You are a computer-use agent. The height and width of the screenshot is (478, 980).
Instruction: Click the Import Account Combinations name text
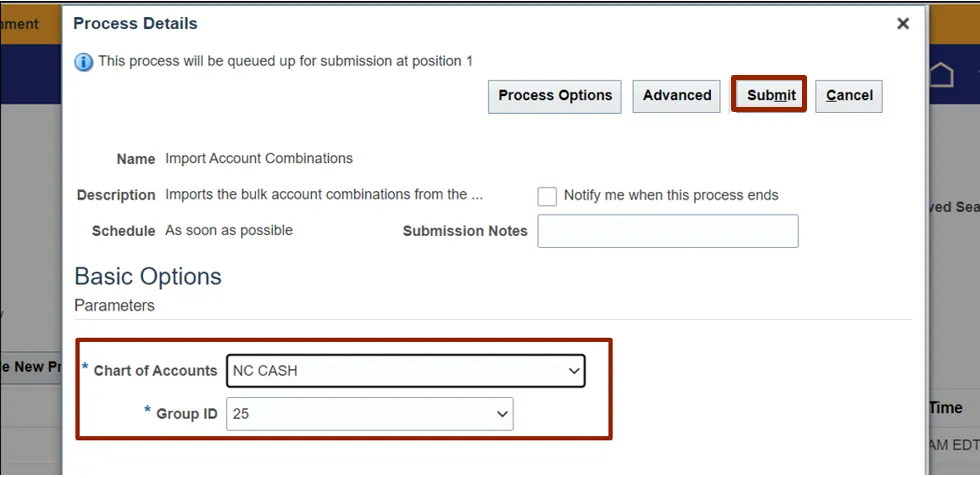pos(259,158)
